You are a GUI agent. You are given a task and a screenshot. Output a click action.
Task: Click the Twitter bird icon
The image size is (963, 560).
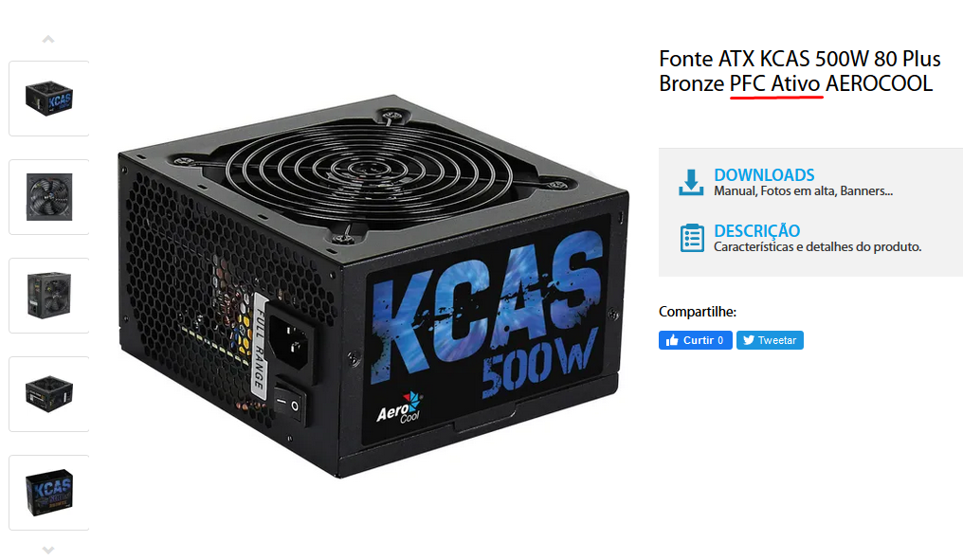748,340
